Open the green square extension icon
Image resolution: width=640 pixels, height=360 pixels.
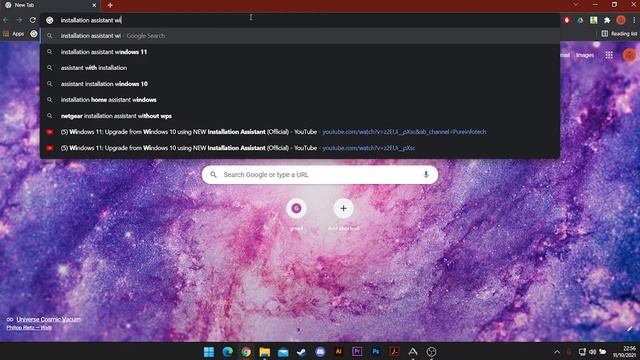(x=593, y=20)
